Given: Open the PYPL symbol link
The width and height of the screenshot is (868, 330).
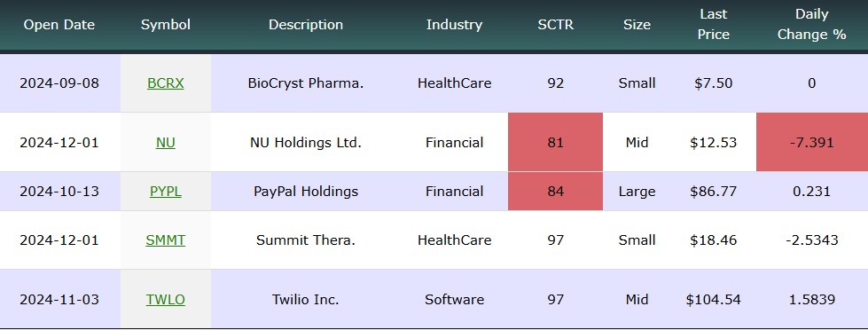Looking at the screenshot, I should pyautogui.click(x=166, y=192).
